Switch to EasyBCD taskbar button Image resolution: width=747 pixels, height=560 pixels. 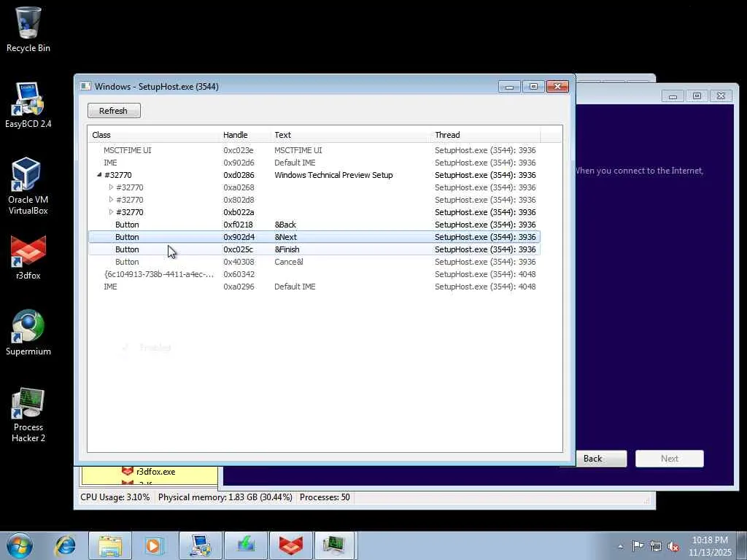coord(200,545)
